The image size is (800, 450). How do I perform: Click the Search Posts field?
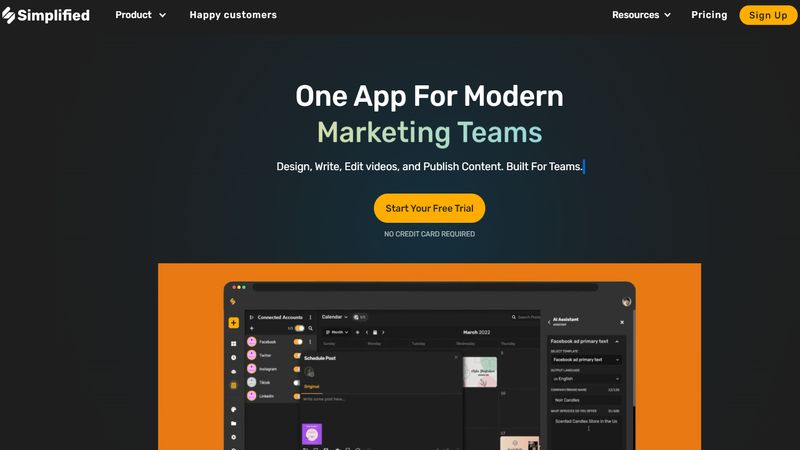click(526, 317)
